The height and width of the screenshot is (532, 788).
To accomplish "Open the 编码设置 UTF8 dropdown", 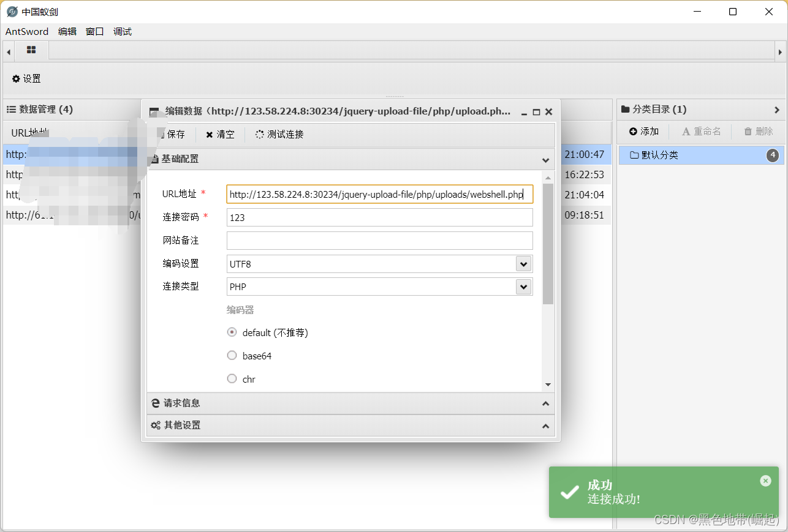I will [524, 263].
